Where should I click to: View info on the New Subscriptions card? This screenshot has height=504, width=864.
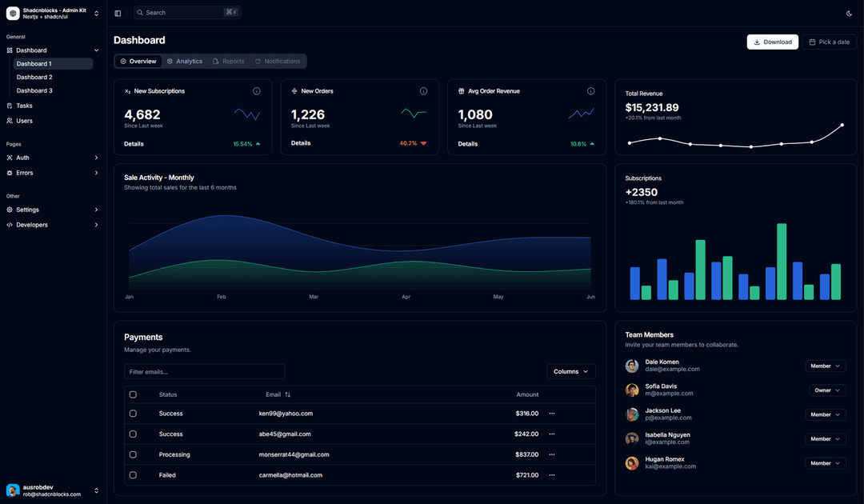pos(256,90)
